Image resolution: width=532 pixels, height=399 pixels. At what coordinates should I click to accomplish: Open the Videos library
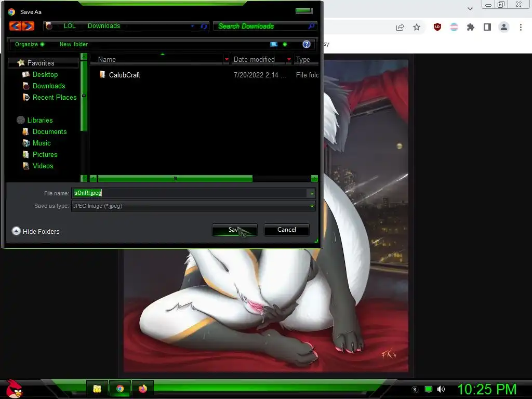(43, 166)
